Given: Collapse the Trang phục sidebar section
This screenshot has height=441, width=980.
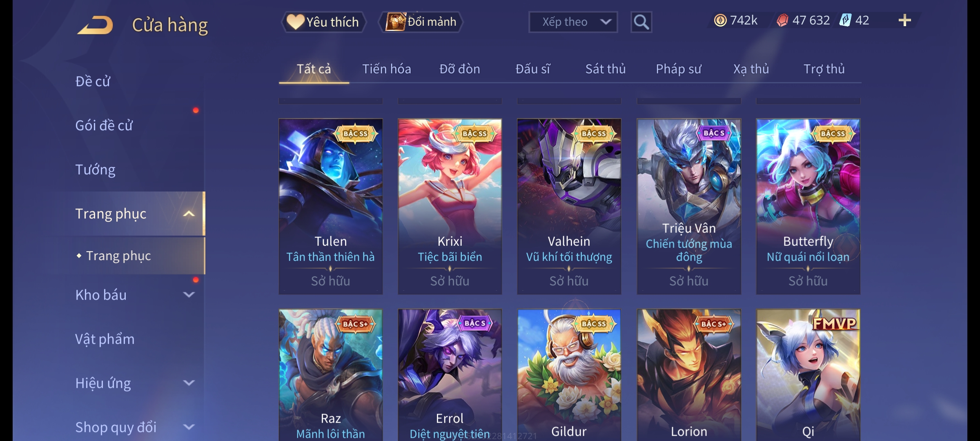Looking at the screenshot, I should pyautogui.click(x=189, y=214).
